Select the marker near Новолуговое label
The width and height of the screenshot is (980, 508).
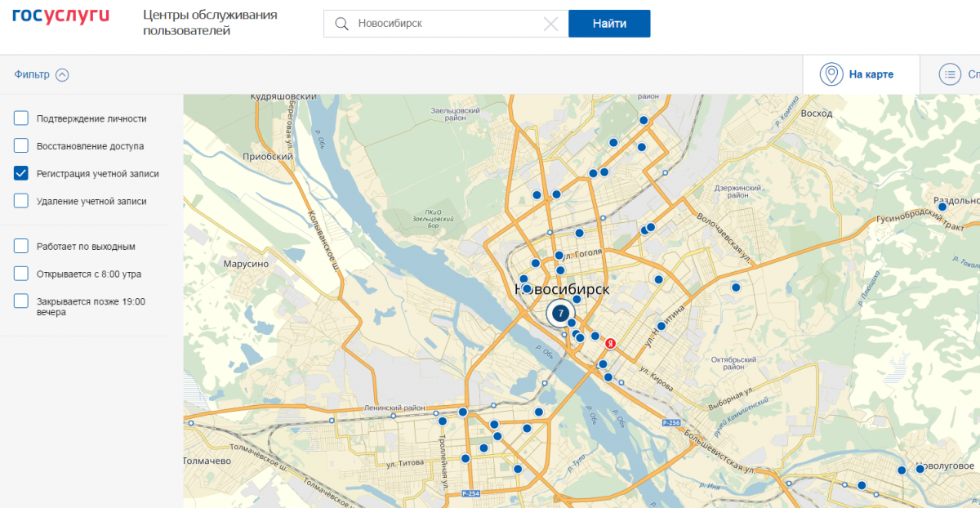click(x=920, y=469)
